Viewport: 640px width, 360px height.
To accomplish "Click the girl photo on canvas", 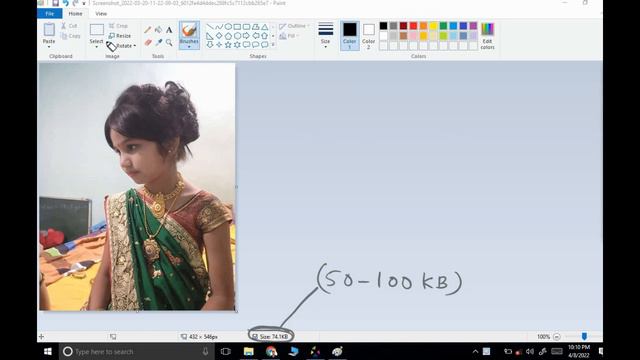I will click(x=137, y=187).
